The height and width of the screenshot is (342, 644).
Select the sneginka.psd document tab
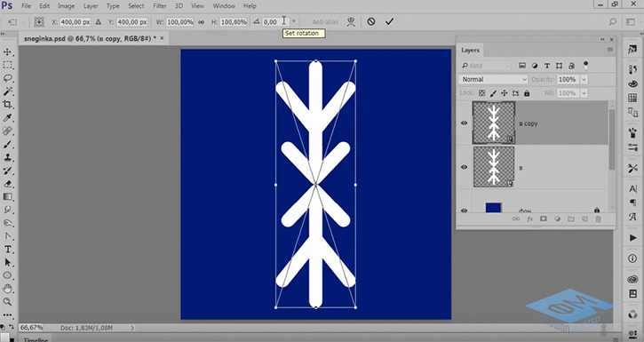pos(93,38)
